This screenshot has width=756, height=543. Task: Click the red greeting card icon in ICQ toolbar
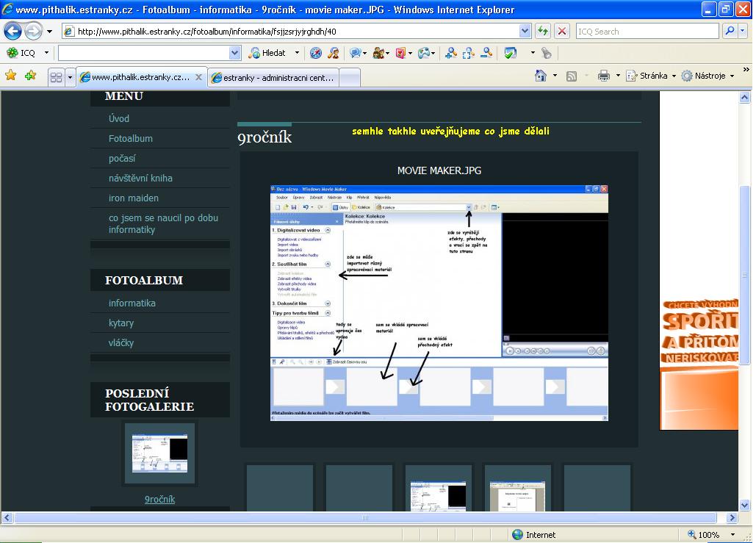click(x=400, y=53)
